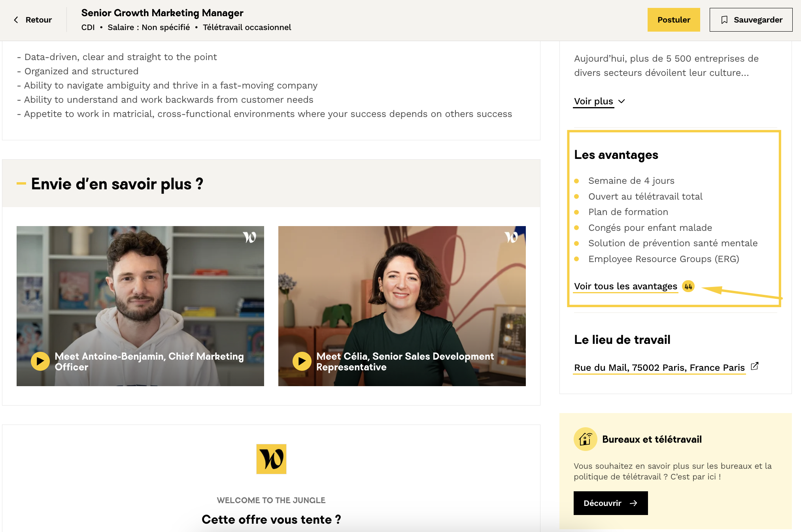The width and height of the screenshot is (801, 532).
Task: Open Voir tous les avantages link
Action: (x=625, y=286)
